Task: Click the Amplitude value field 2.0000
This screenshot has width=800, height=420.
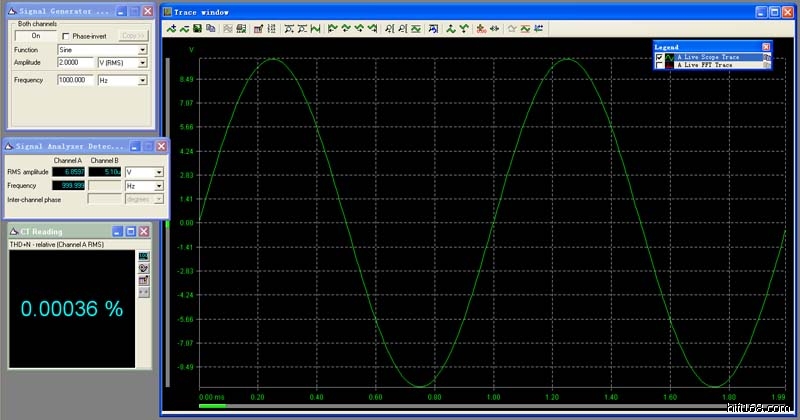Action: [75, 62]
